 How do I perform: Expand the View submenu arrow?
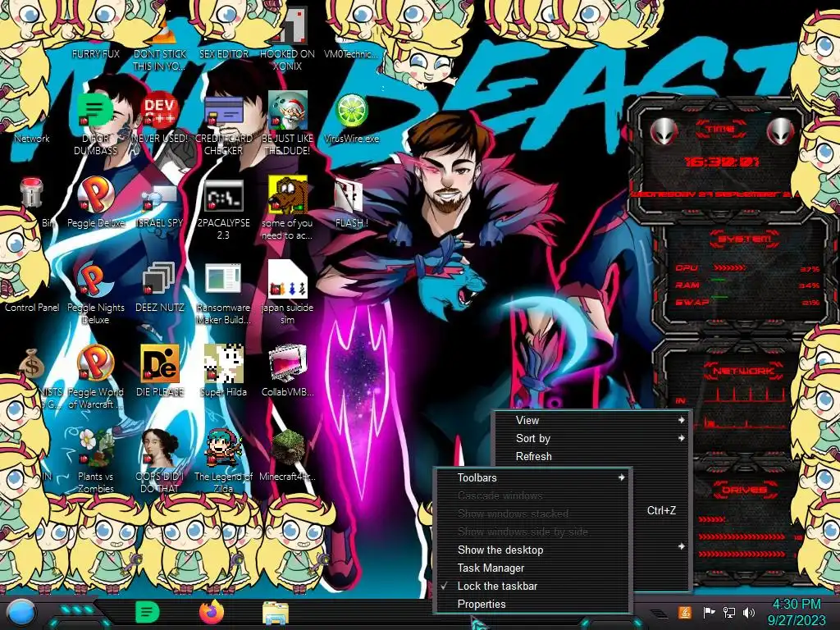click(681, 420)
